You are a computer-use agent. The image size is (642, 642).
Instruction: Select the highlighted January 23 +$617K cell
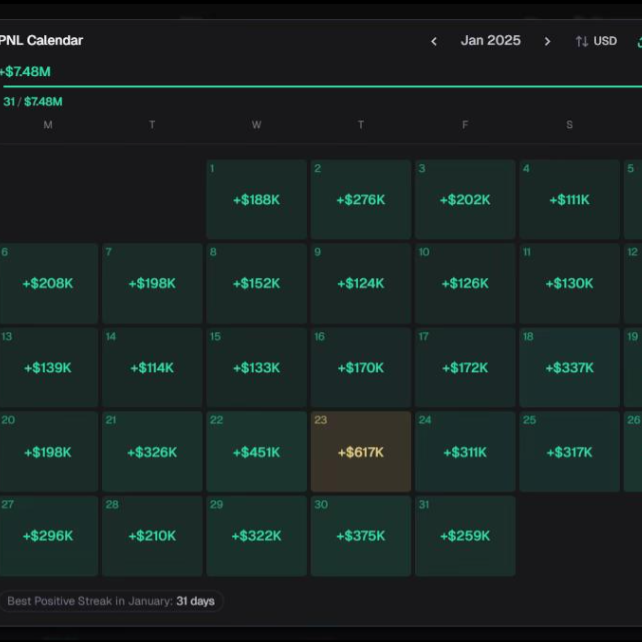click(361, 452)
